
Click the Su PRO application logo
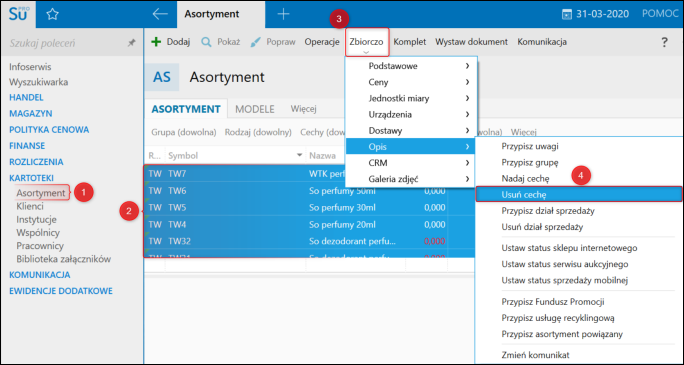tap(18, 14)
